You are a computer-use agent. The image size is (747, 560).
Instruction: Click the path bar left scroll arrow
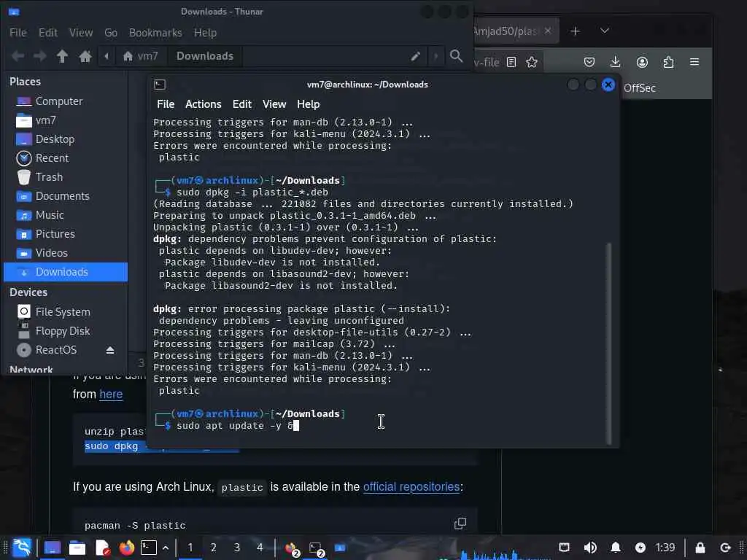(107, 56)
